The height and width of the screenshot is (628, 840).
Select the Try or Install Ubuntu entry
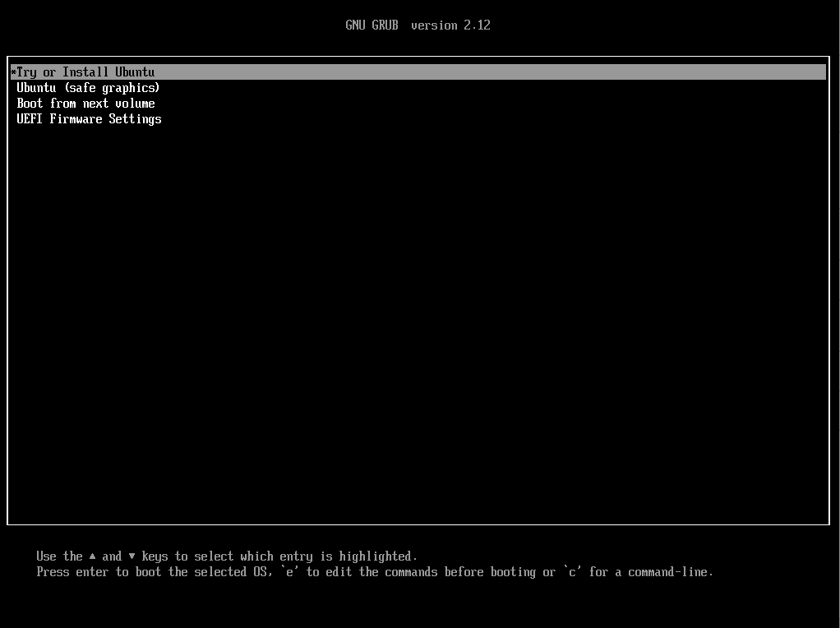point(85,72)
